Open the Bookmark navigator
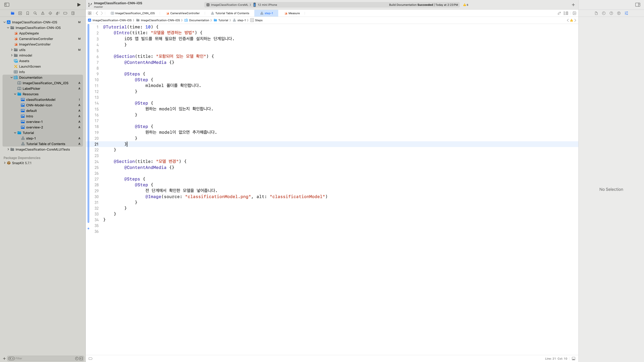The image size is (644, 362). coord(28,13)
